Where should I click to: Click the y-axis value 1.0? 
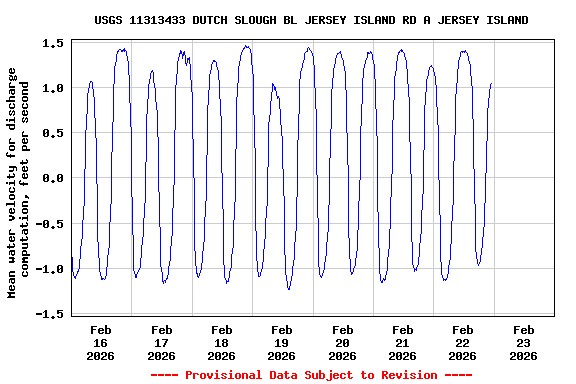53,88
